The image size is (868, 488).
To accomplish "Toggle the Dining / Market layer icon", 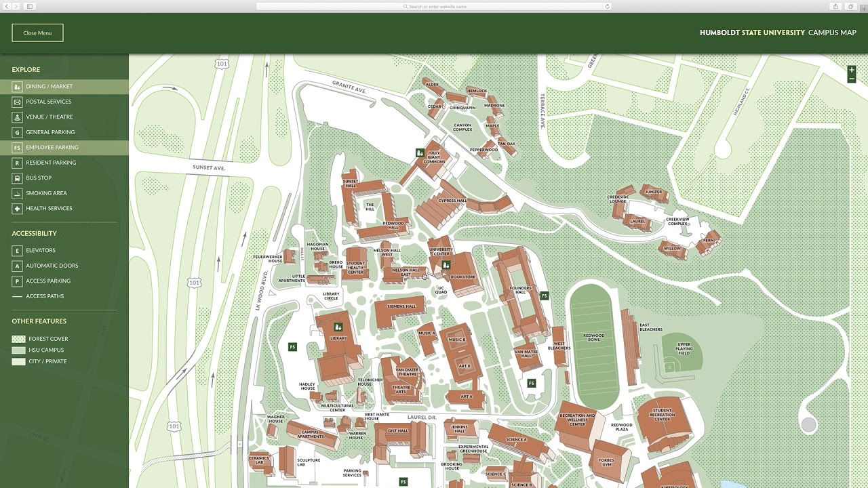I will tap(18, 87).
